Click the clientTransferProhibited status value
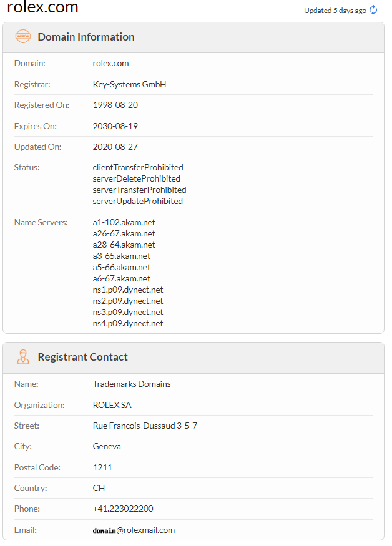The height and width of the screenshot is (546, 392). [x=138, y=167]
